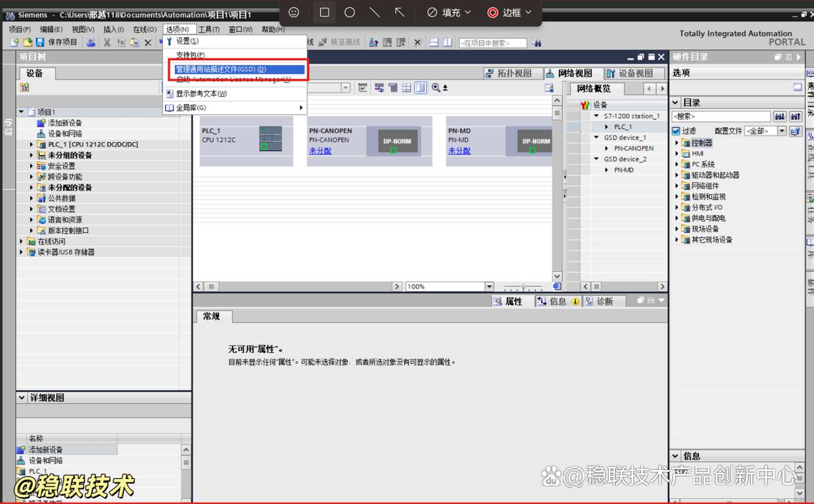
Task: Collapse the 信息 section in hardware catalog
Action: point(676,456)
